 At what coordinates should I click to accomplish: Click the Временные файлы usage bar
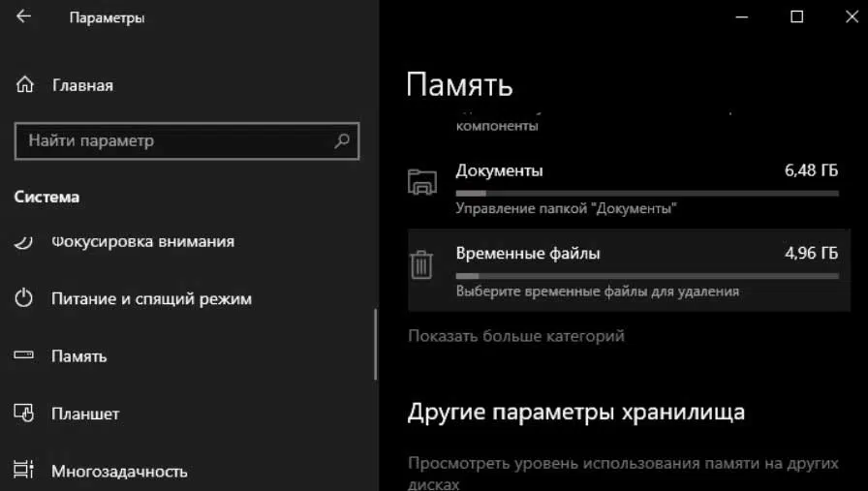pyautogui.click(x=647, y=276)
